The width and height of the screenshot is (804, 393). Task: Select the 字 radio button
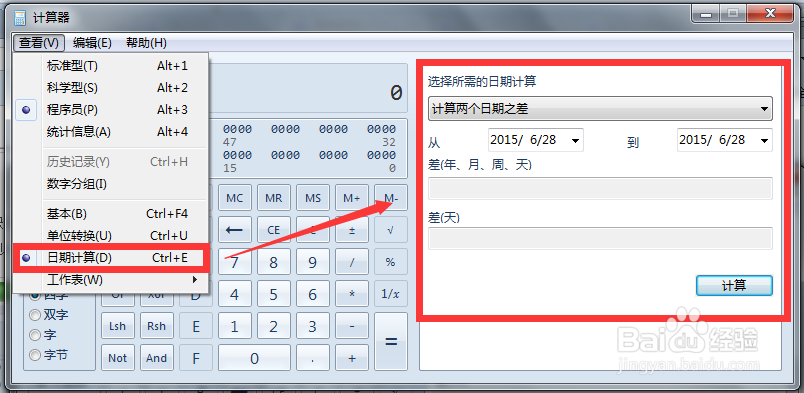click(35, 335)
